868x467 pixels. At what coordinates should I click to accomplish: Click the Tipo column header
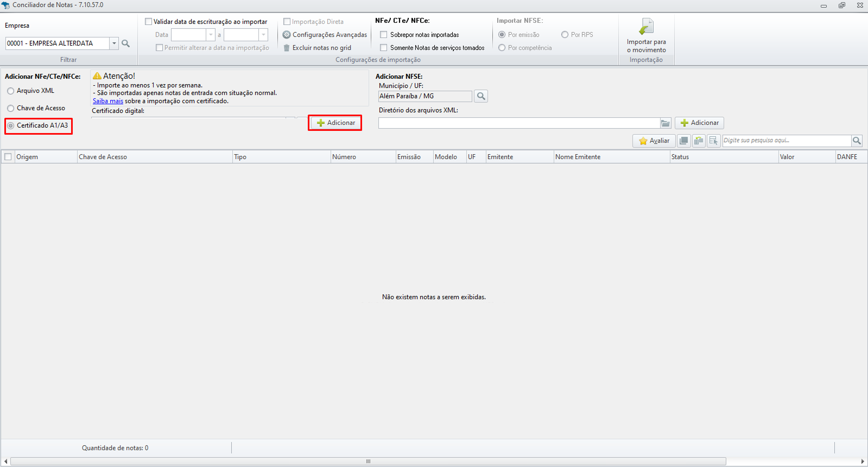point(282,157)
